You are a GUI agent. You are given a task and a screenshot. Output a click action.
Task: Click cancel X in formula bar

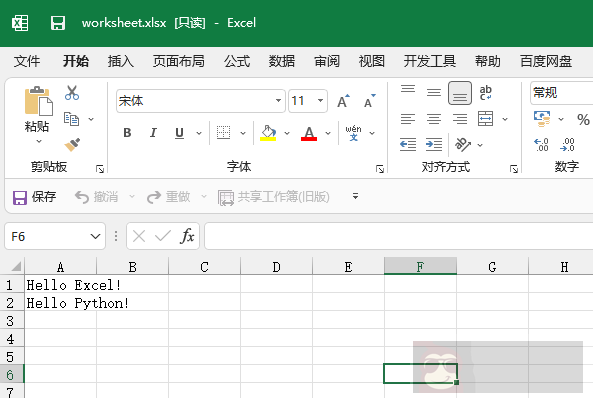pos(139,236)
